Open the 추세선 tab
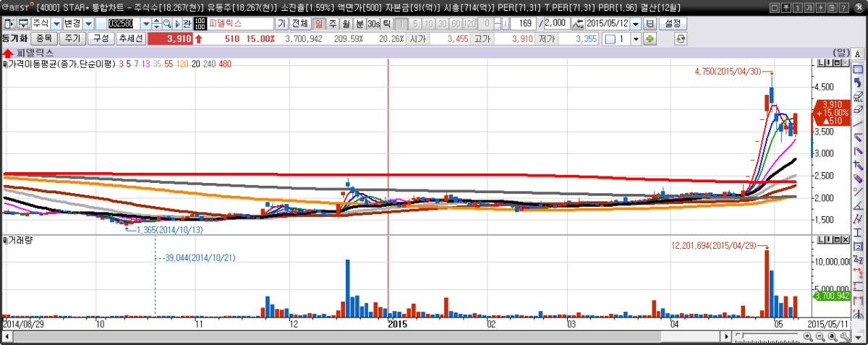 point(131,38)
